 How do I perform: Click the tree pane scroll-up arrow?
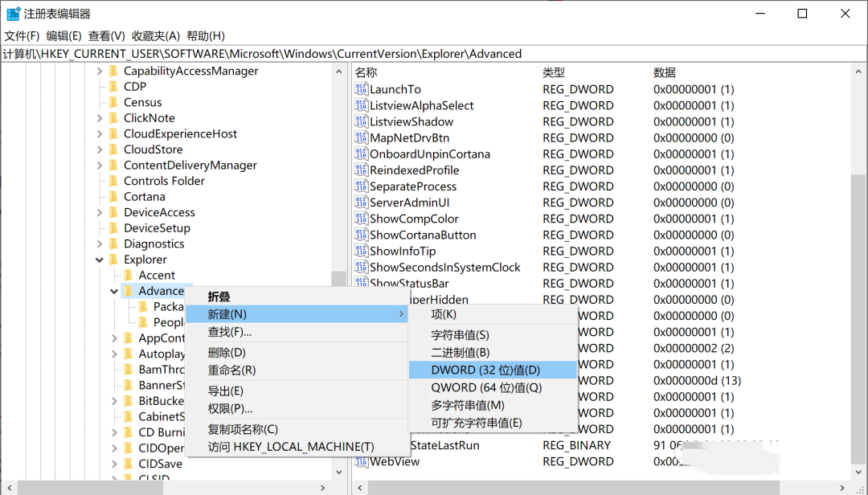pos(339,72)
